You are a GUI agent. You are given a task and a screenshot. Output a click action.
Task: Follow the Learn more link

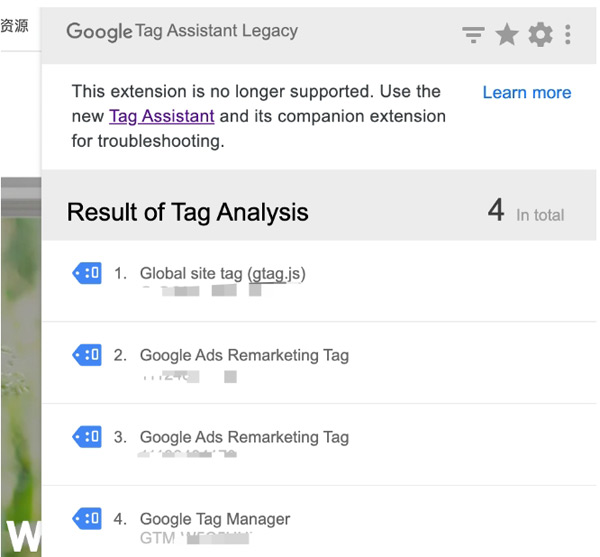[526, 92]
